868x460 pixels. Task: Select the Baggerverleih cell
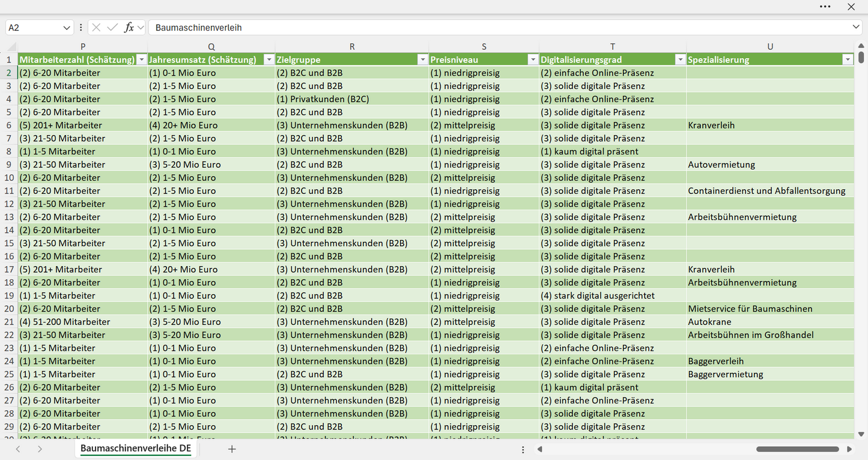(x=770, y=361)
